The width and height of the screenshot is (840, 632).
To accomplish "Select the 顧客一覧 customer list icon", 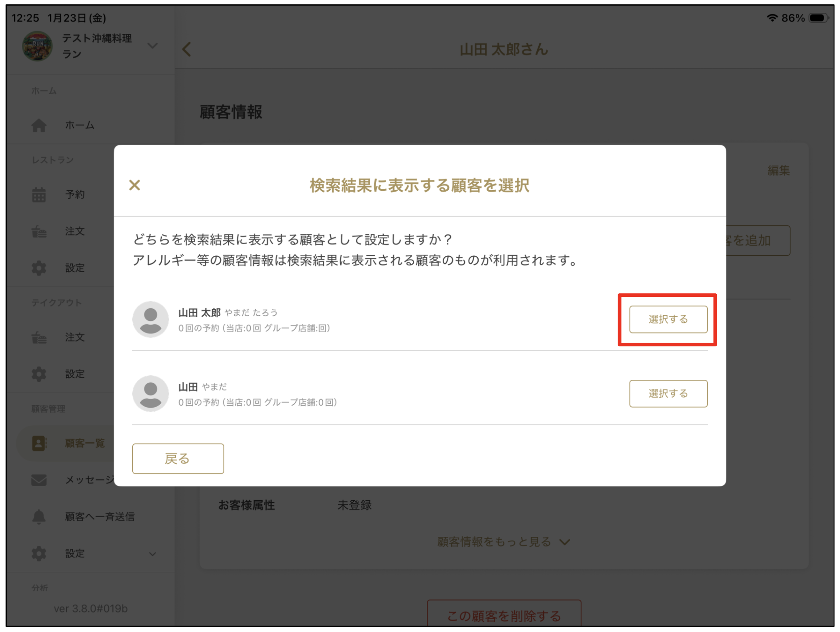I will point(38,443).
